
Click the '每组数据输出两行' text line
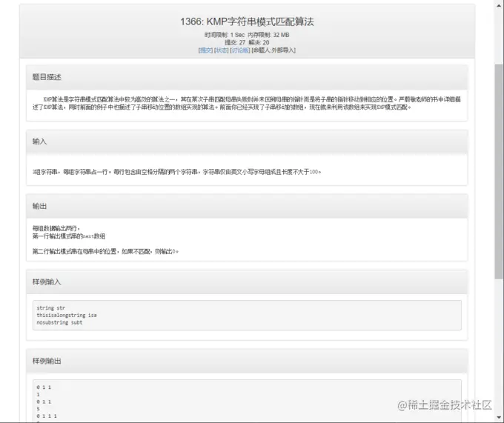[56, 228]
